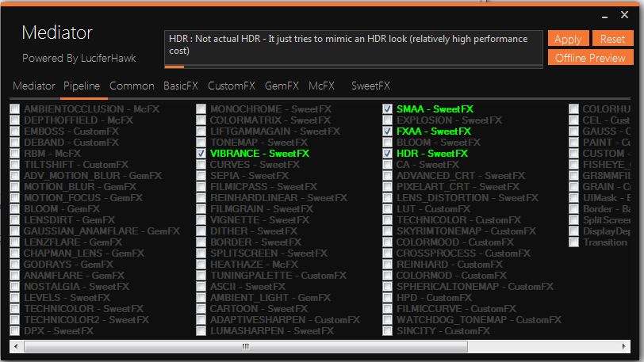Open the CustomFX tab
The height and width of the screenshot is (362, 644).
tap(232, 86)
